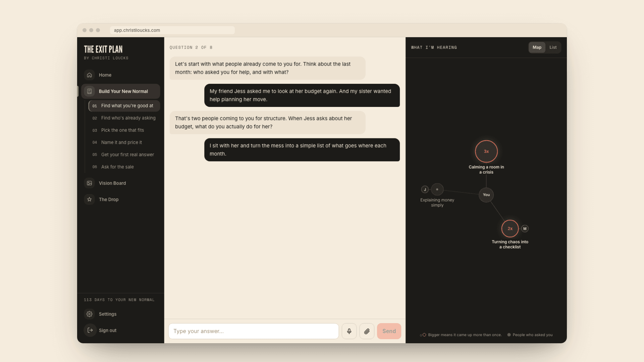
Task: Switch to Map view
Action: point(537,47)
